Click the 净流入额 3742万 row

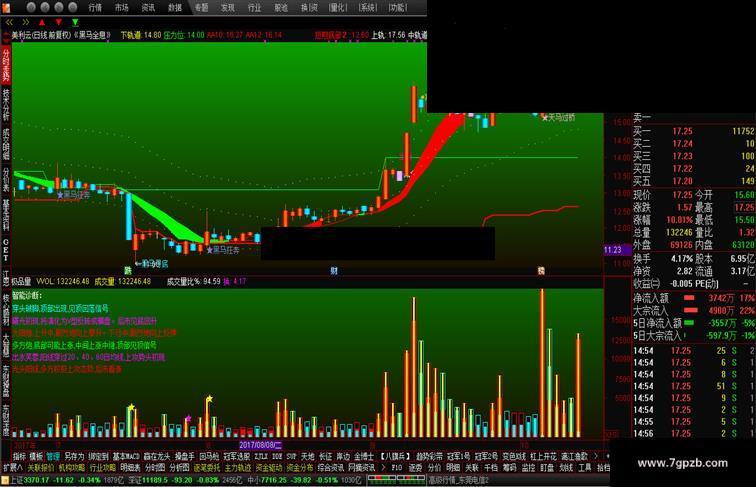[693, 298]
